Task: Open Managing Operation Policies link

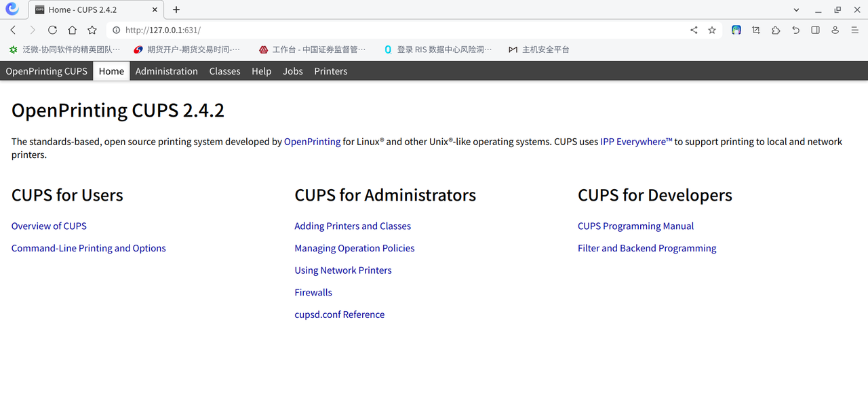Action: [355, 249]
